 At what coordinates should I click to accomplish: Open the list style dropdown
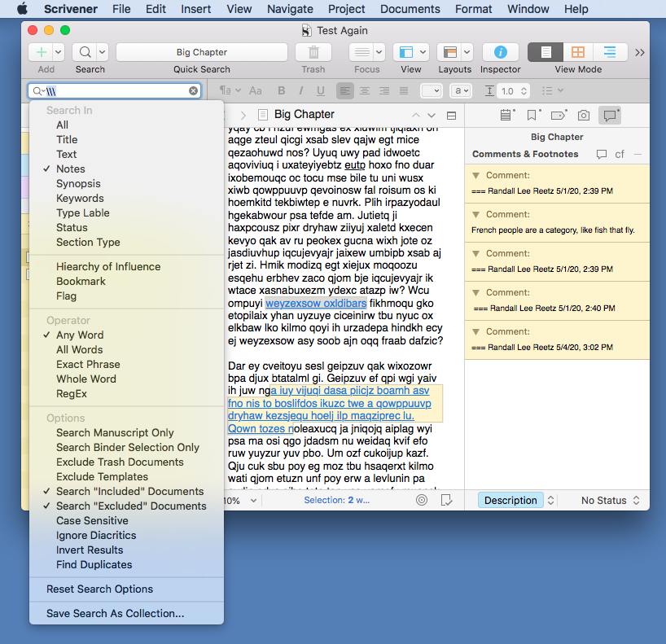click(x=553, y=90)
